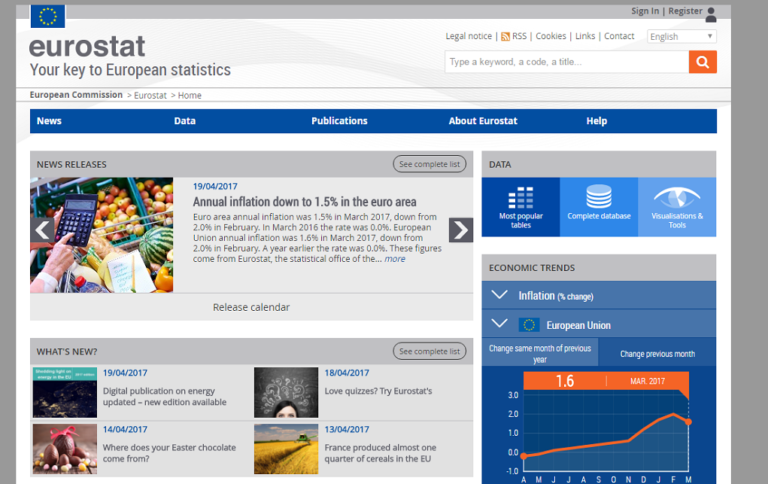This screenshot has height=484, width=768.
Task: Open the Cookies link
Action: [x=551, y=36]
